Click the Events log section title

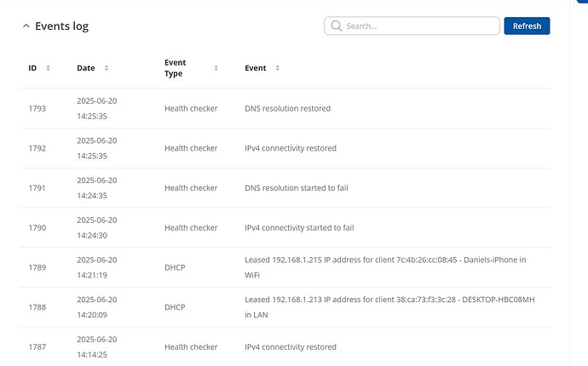click(x=62, y=26)
